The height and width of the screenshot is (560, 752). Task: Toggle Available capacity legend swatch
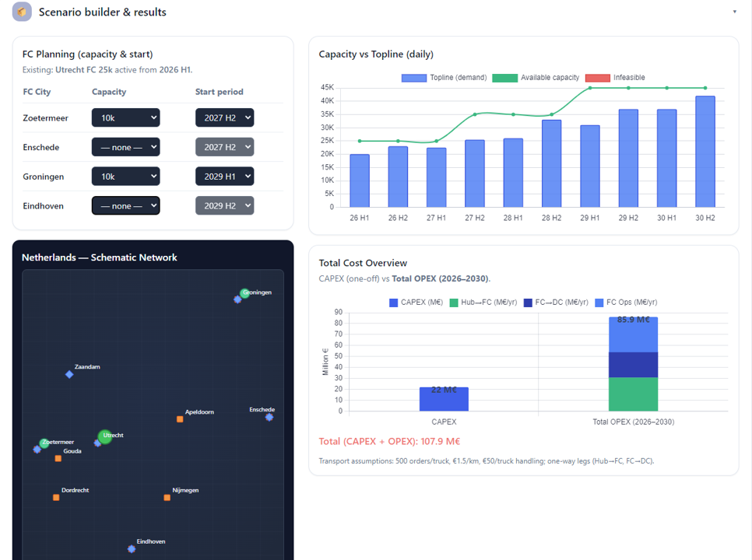(x=504, y=78)
